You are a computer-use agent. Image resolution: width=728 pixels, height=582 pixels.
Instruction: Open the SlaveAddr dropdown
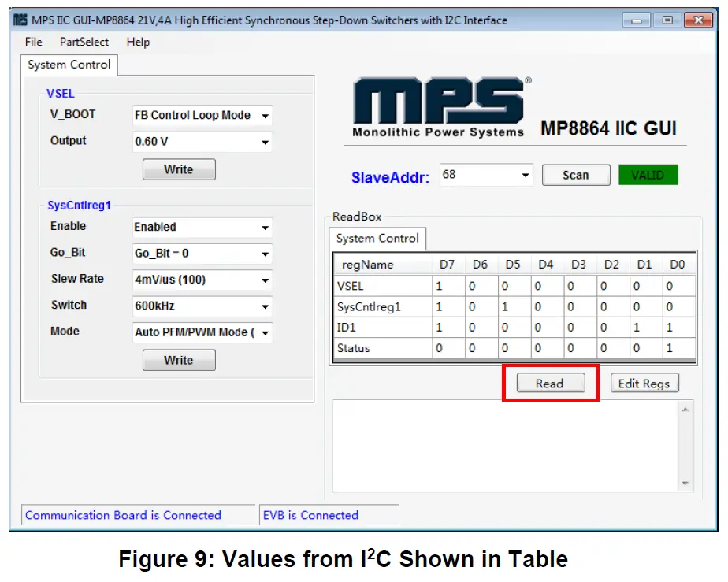[486, 175]
